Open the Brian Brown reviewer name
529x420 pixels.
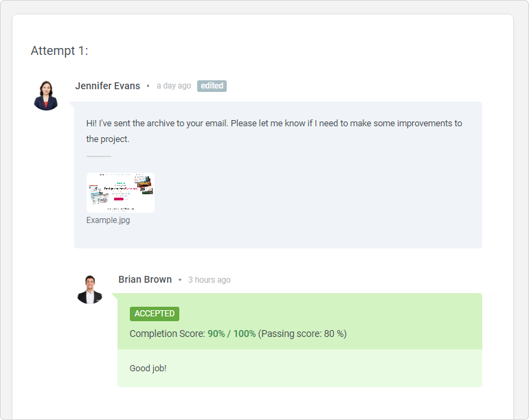pyautogui.click(x=145, y=279)
